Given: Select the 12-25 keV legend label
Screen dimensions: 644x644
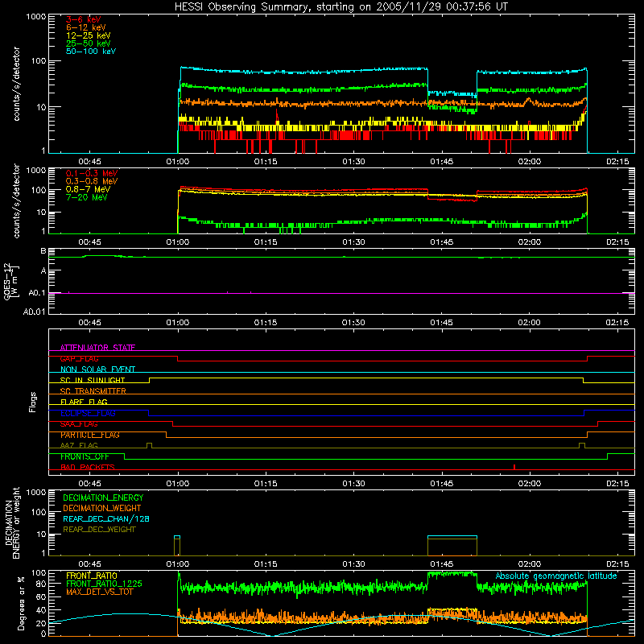Looking at the screenshot, I should point(88,35).
